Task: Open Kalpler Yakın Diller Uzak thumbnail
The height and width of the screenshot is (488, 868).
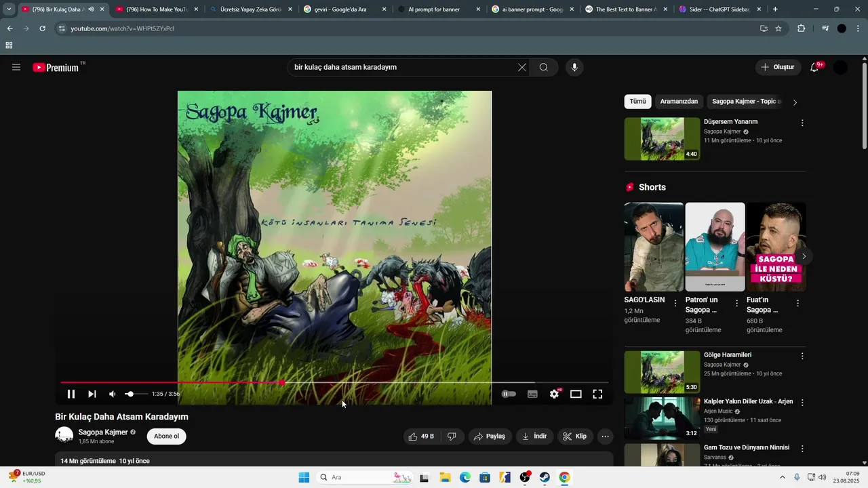Action: [663, 418]
